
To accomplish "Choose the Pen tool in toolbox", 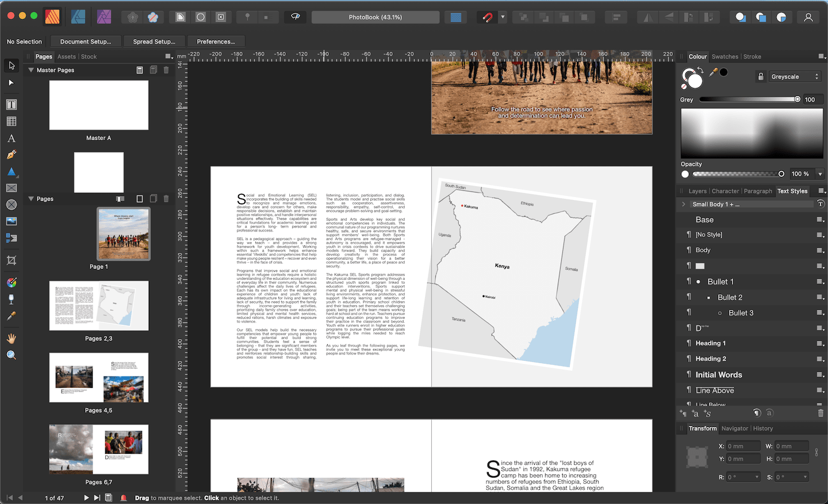I will 11,155.
